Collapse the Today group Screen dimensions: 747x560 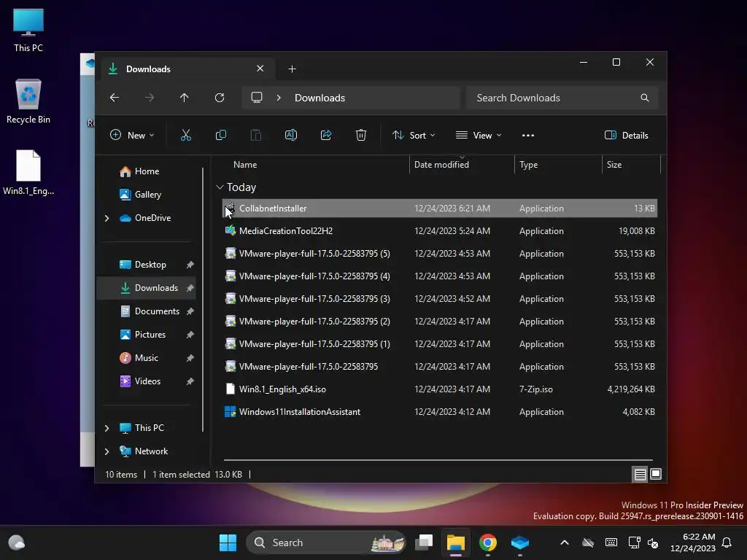(220, 187)
